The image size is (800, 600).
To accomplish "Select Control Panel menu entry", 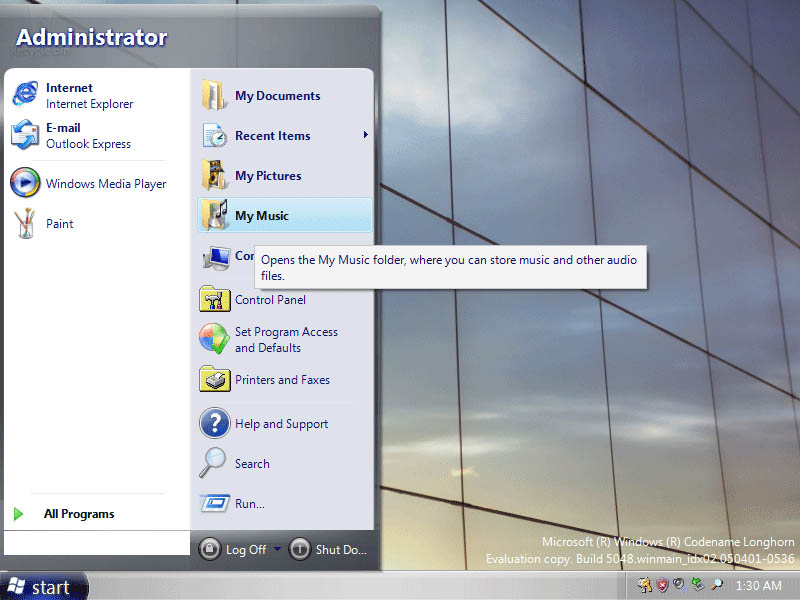I will (x=285, y=299).
